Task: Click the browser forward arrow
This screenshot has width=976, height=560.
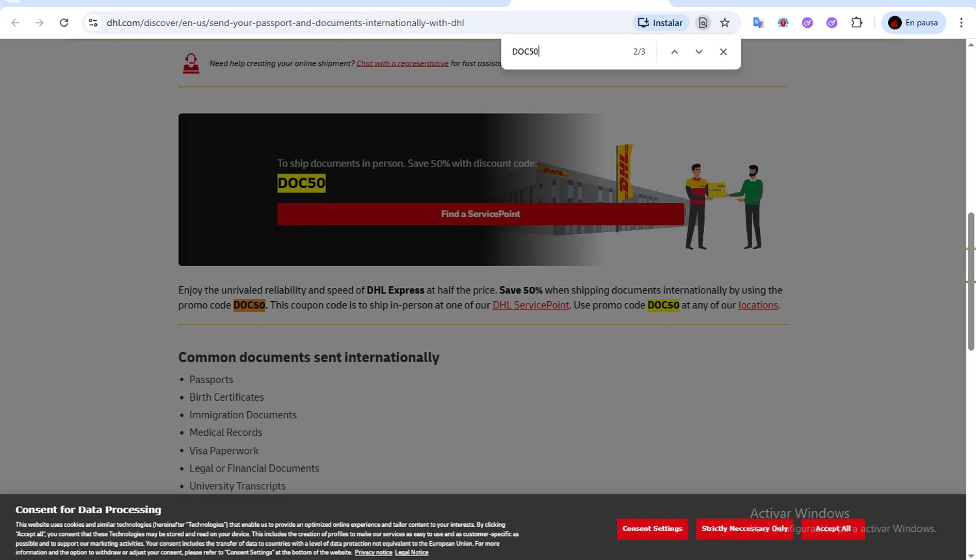Action: pos(40,23)
